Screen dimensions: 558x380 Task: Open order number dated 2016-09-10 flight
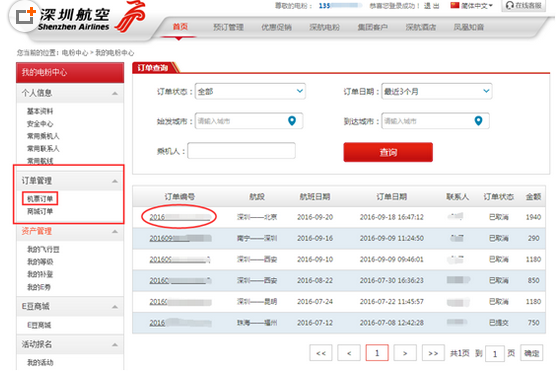tap(180, 259)
